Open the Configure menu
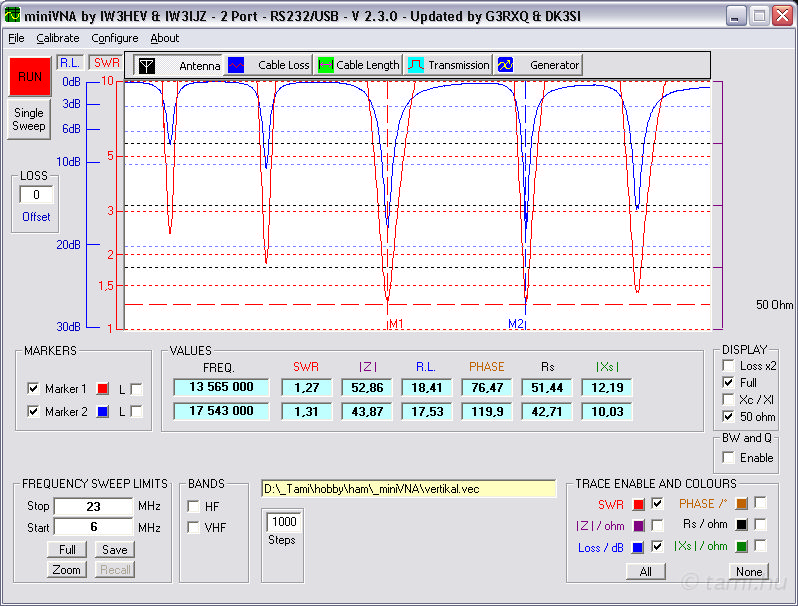The image size is (798, 606). pos(114,38)
